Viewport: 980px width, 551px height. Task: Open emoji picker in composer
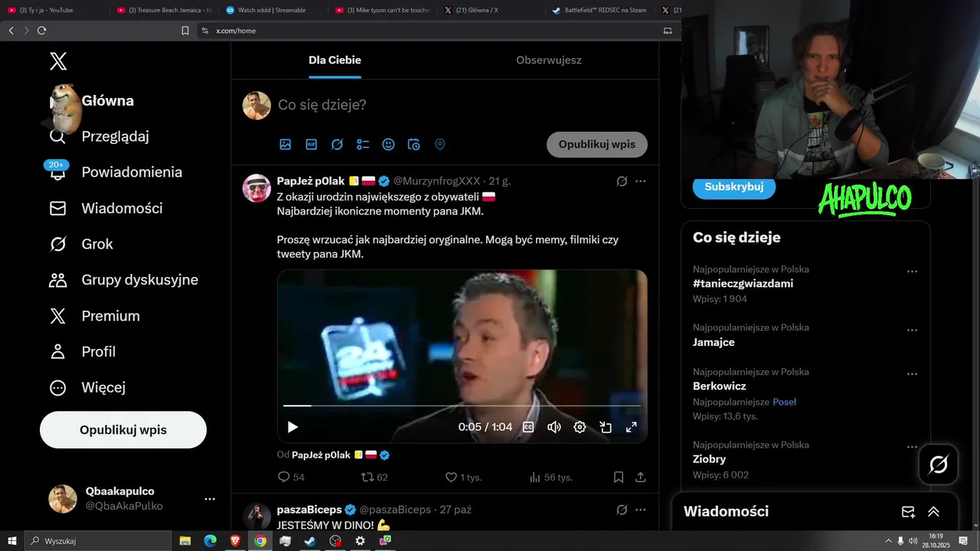point(388,145)
